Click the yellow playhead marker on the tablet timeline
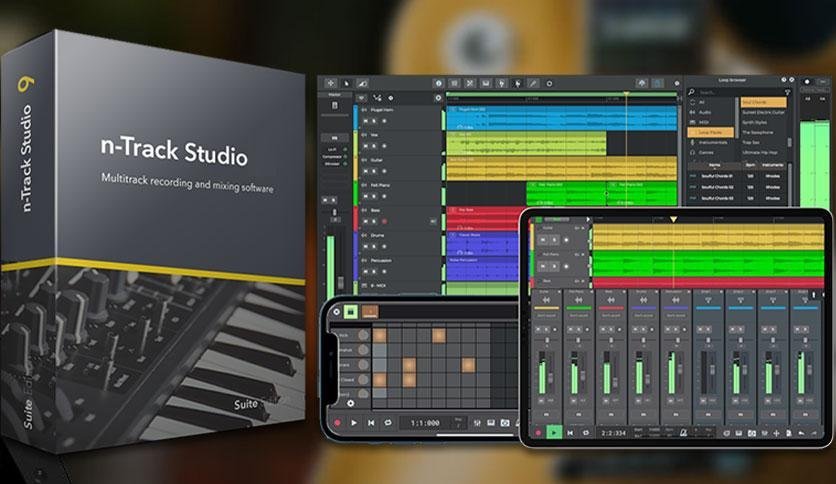836x484 pixels. click(x=673, y=218)
